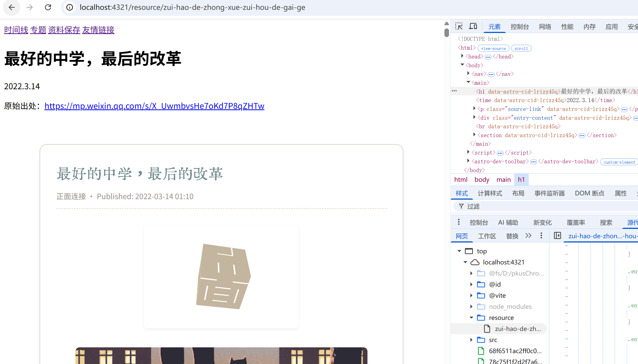Switch to the 控制台 DevTools tab
Screen dimensions: 638x364
pyautogui.click(x=520, y=27)
